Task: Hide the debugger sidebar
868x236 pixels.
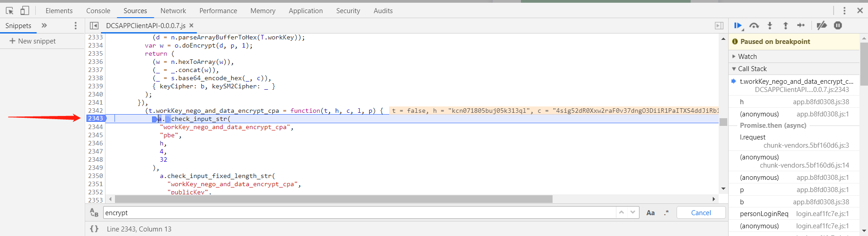Action: pos(719,26)
